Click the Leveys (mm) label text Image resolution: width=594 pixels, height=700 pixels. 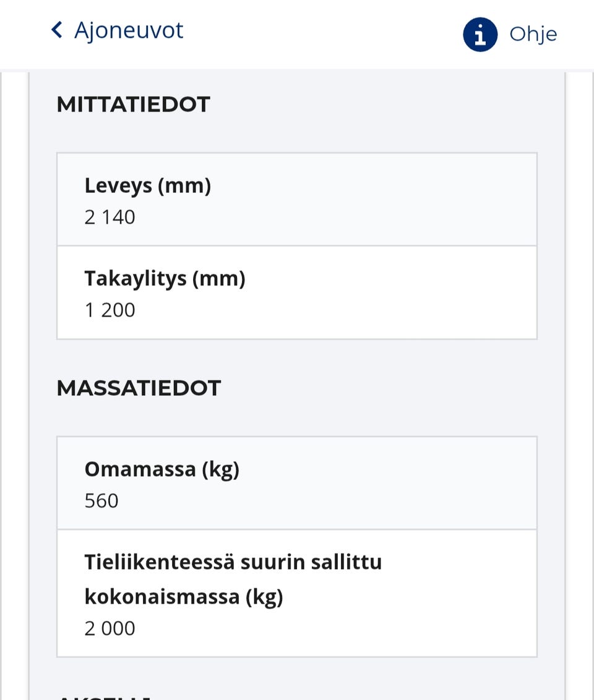click(147, 186)
